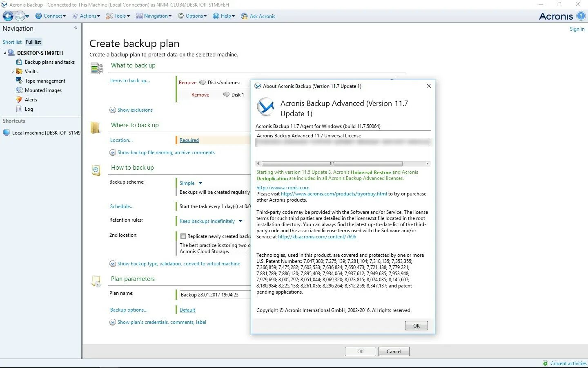Click the How to back up section icon
This screenshot has height=368, width=588.
point(96,170)
